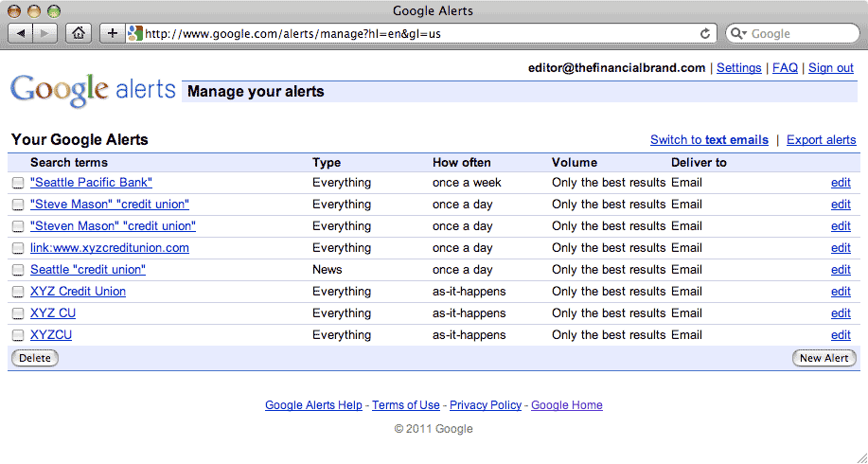Delete the selected alerts
This screenshot has height=464, width=868.
[35, 358]
